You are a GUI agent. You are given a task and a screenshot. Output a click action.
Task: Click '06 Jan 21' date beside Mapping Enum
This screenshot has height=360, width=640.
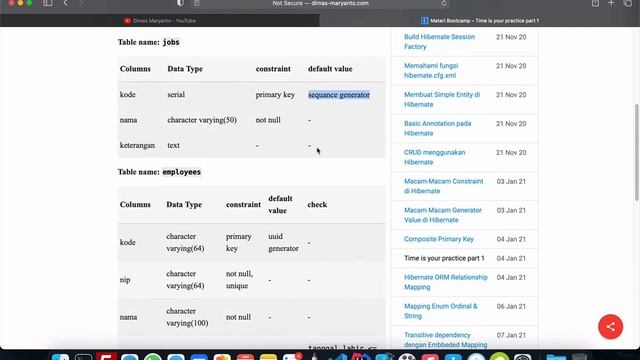511,307
